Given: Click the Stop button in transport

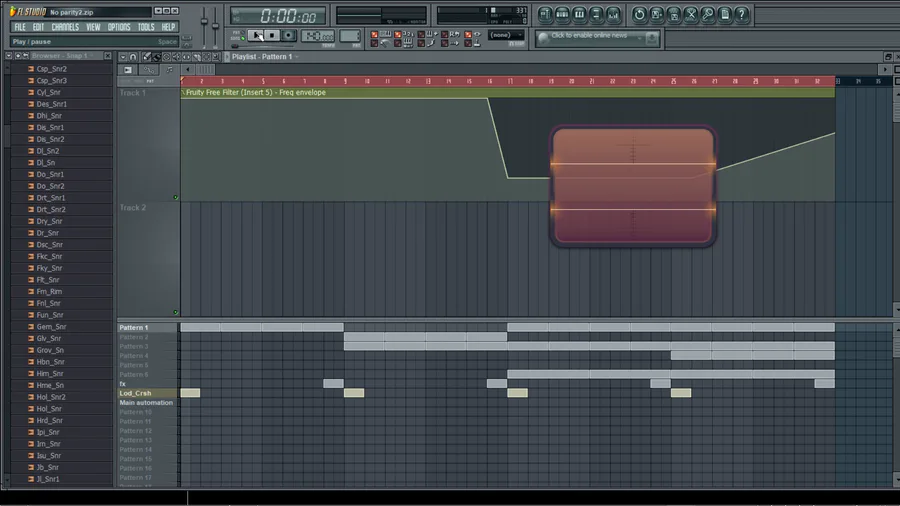Looking at the screenshot, I should (x=272, y=36).
